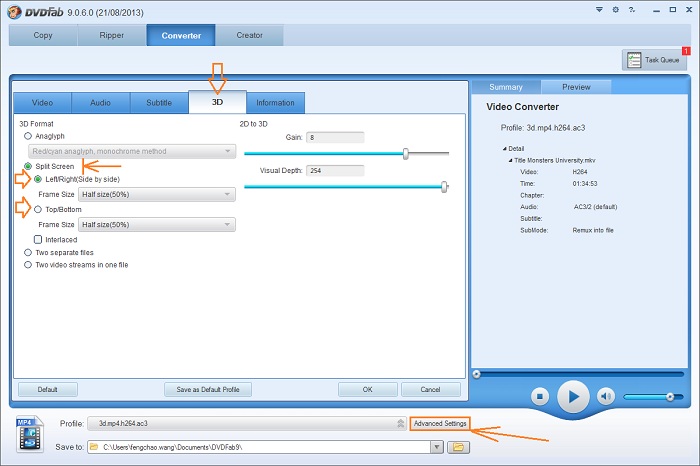Click the '01:34:53' time value

585,183
